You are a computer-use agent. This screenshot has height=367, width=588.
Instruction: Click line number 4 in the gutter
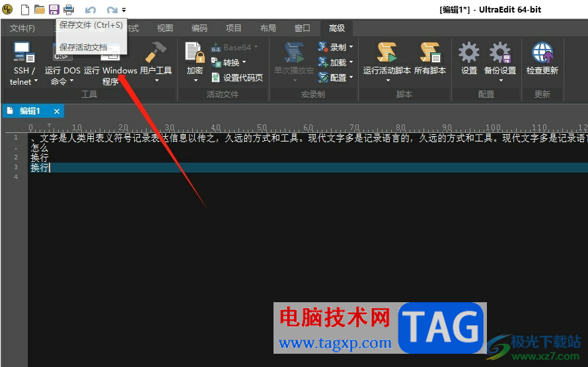click(16, 177)
